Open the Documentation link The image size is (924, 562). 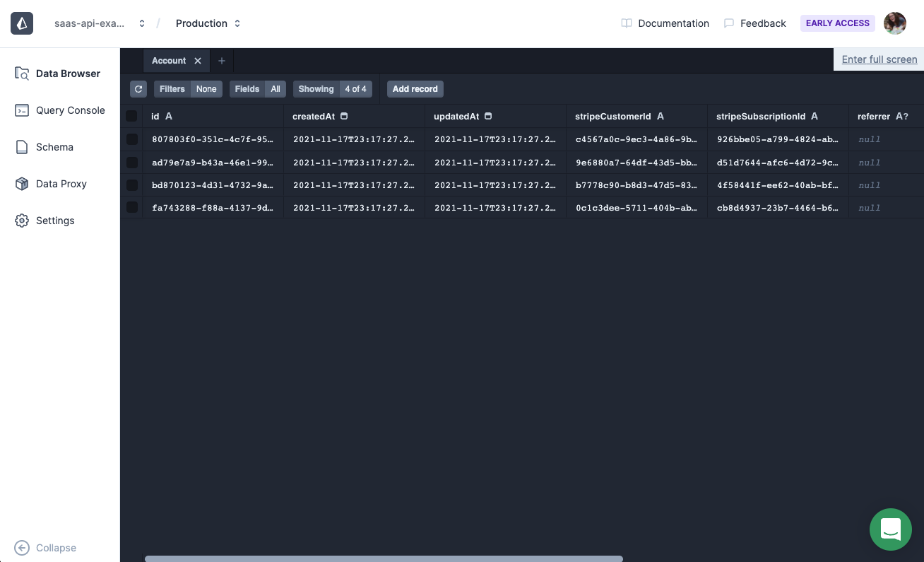[665, 23]
